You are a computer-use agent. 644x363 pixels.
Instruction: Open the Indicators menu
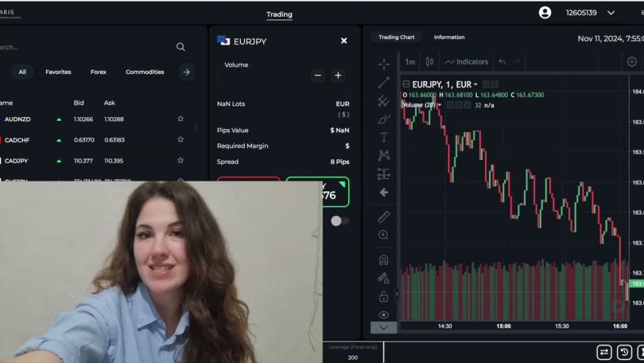click(467, 62)
